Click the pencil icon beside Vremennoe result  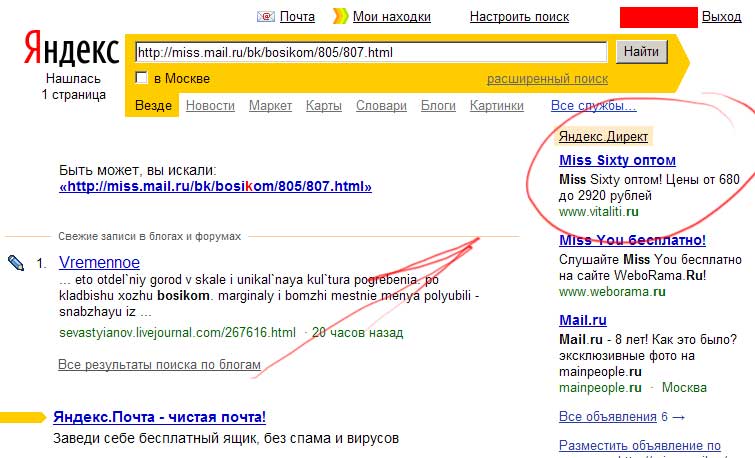[16, 263]
